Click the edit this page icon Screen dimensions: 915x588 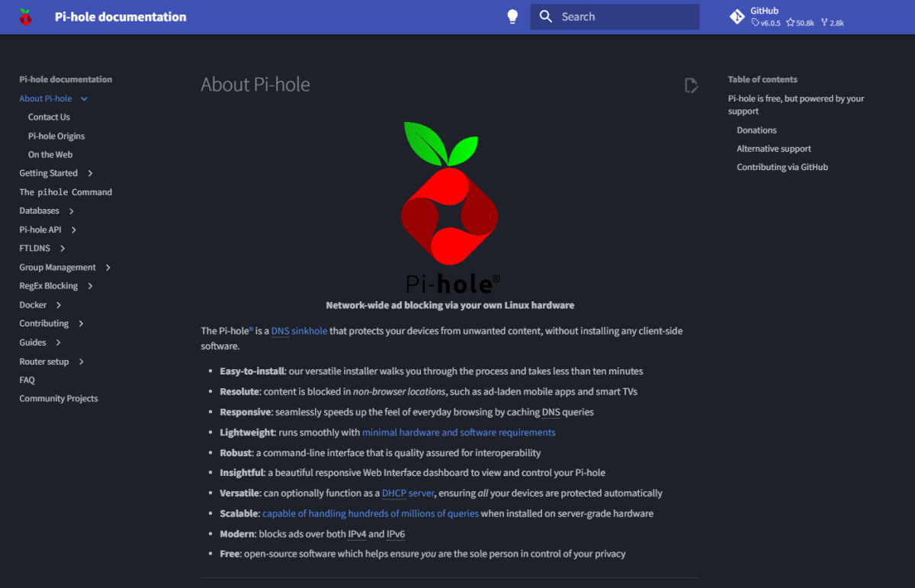point(691,85)
